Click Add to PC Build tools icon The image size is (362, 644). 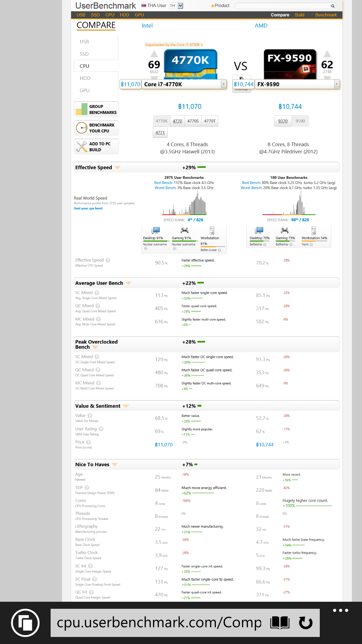(81, 147)
